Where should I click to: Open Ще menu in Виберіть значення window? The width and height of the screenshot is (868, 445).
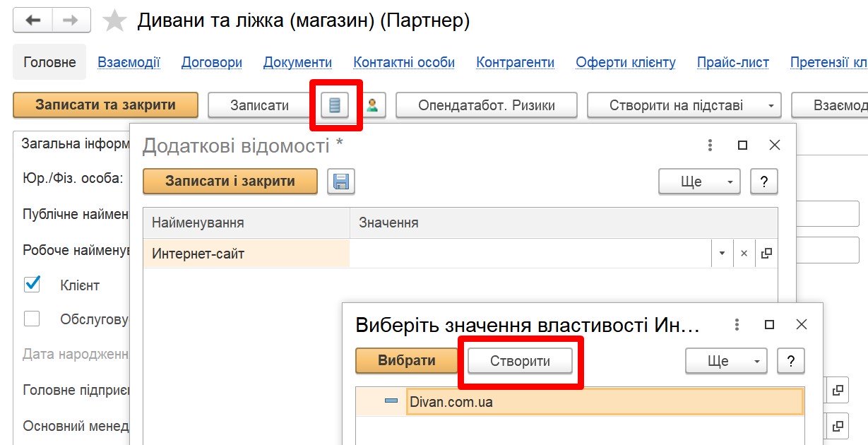(x=726, y=361)
